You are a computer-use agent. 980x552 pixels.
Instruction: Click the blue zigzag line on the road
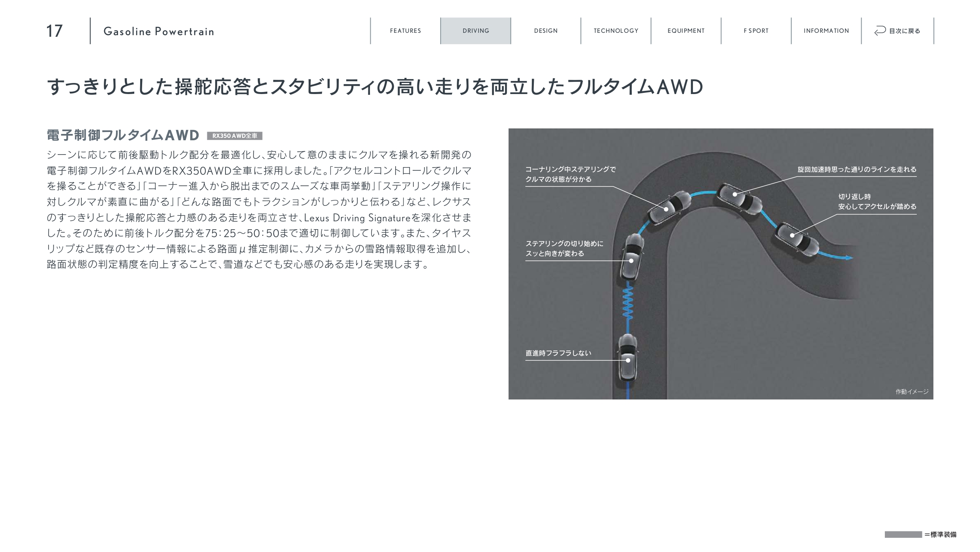coord(628,303)
